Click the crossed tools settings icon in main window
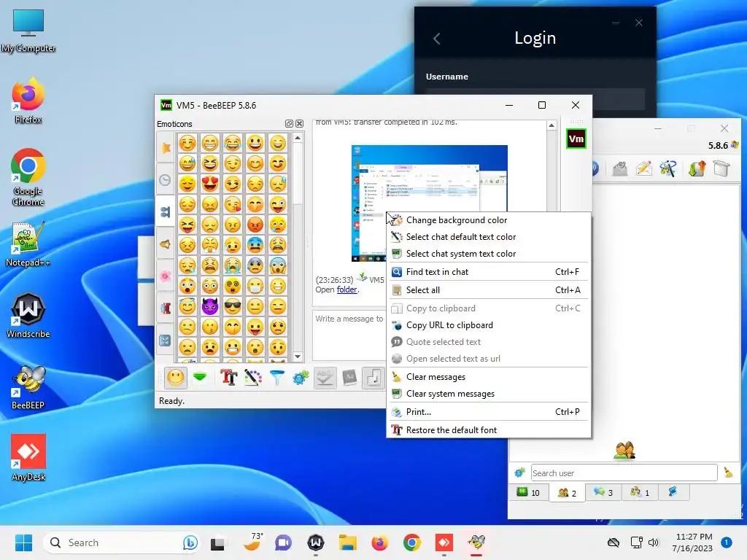Image resolution: width=747 pixels, height=560 pixels. (x=668, y=168)
